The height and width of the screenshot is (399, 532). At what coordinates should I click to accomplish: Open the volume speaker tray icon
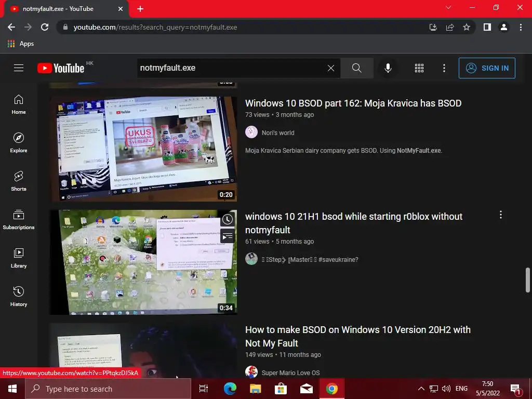(446, 389)
